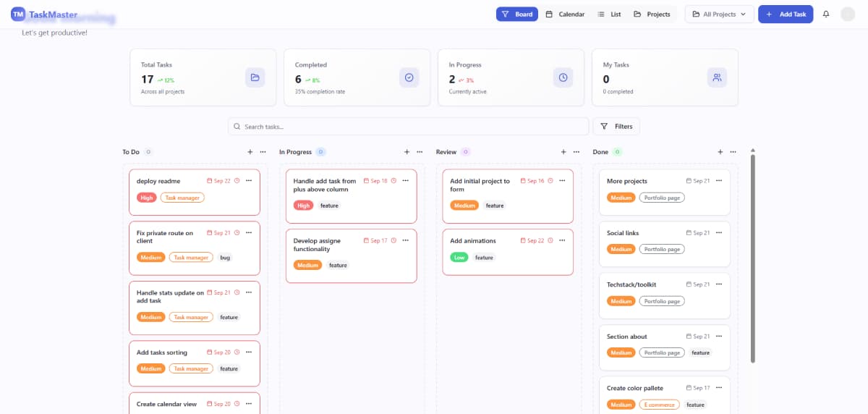Open the Handle add task from plus card

(352, 196)
